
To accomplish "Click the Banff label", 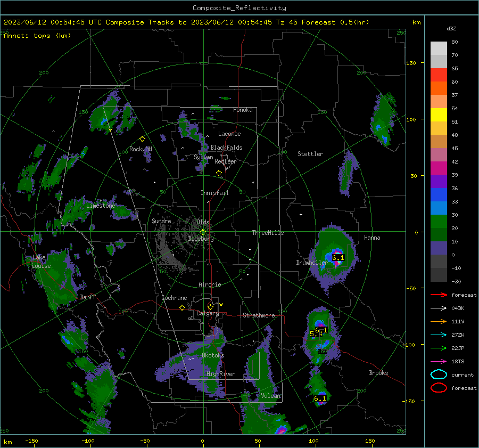I will [88, 297].
